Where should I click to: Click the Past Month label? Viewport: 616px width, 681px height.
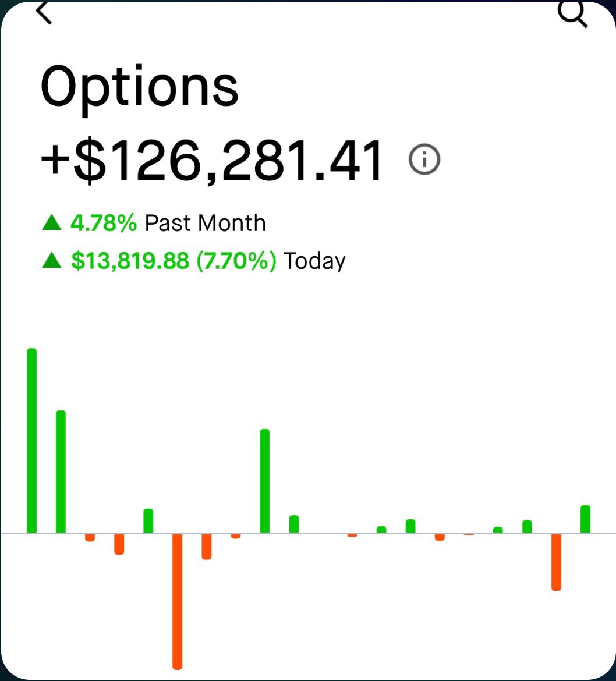pyautogui.click(x=205, y=224)
